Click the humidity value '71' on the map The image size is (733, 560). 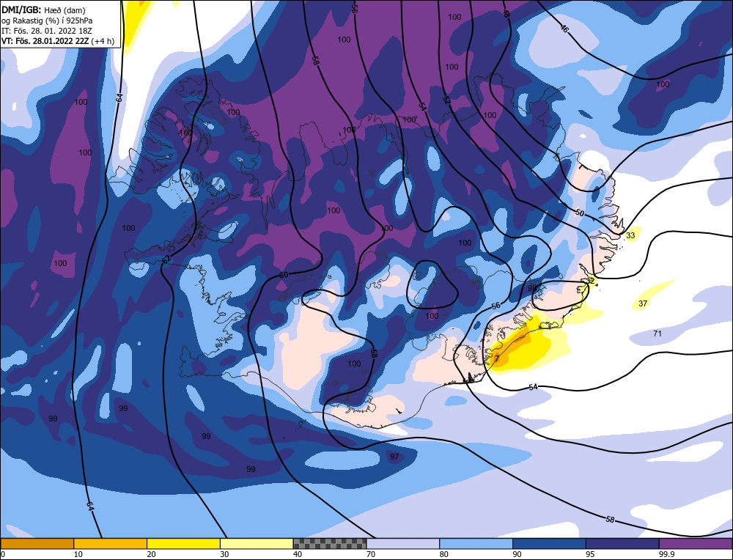point(658,334)
